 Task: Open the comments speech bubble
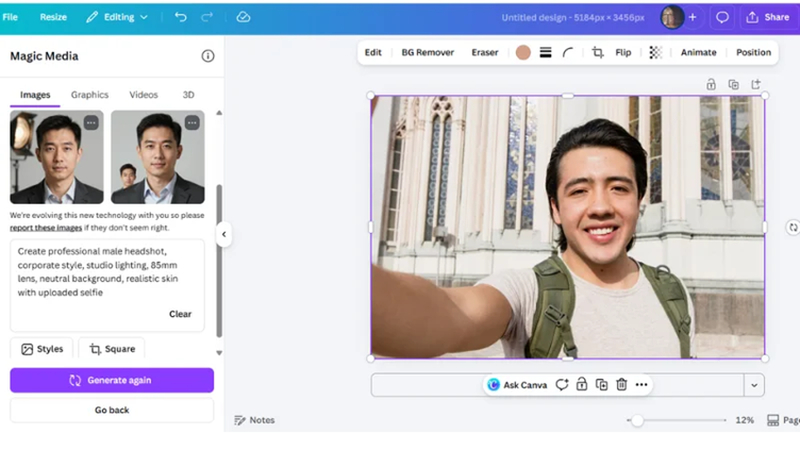click(722, 17)
